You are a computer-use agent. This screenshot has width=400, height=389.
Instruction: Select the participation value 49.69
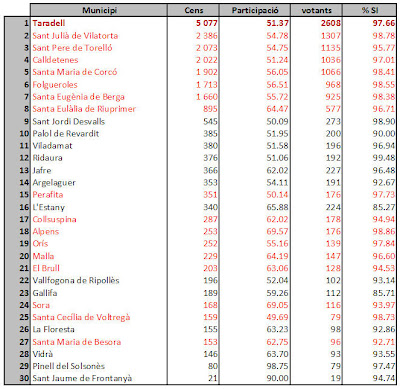click(277, 317)
